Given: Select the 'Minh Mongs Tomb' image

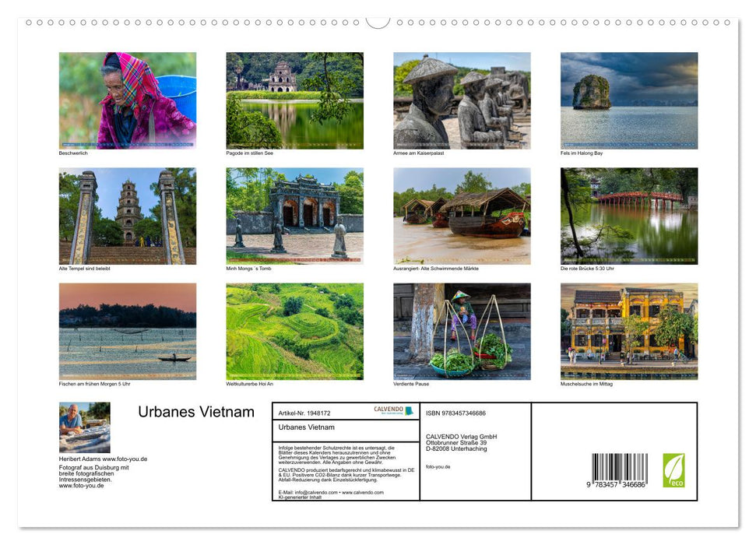Looking at the screenshot, I should (x=294, y=215).
